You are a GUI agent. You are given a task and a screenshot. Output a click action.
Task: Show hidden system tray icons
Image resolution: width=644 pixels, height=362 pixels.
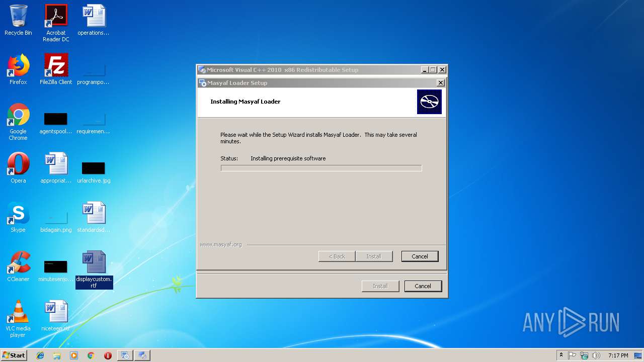tap(561, 355)
